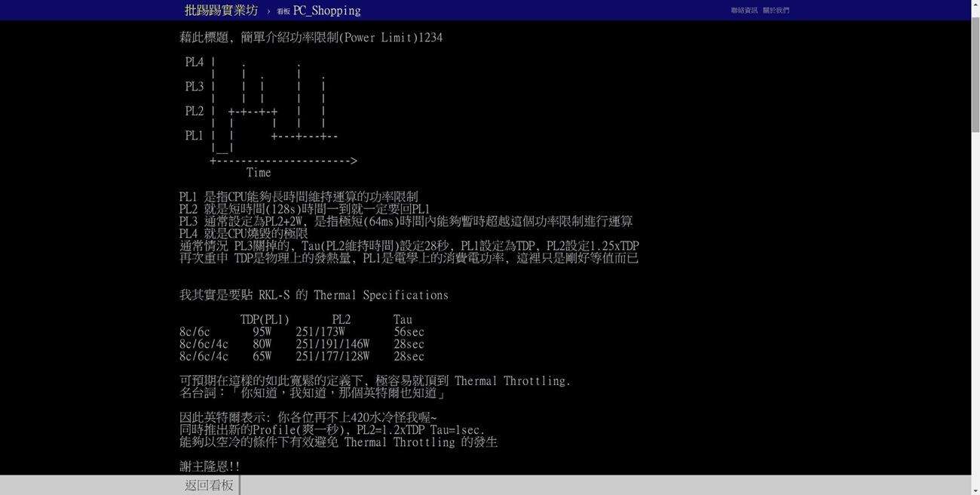Click the ASCII chart Time axis
The image size is (980, 495).
point(258,172)
